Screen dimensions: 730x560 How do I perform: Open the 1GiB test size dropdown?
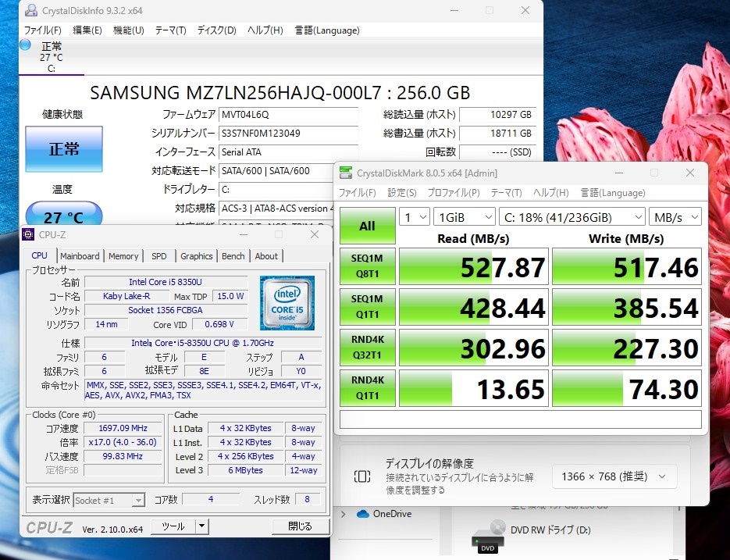coord(465,217)
